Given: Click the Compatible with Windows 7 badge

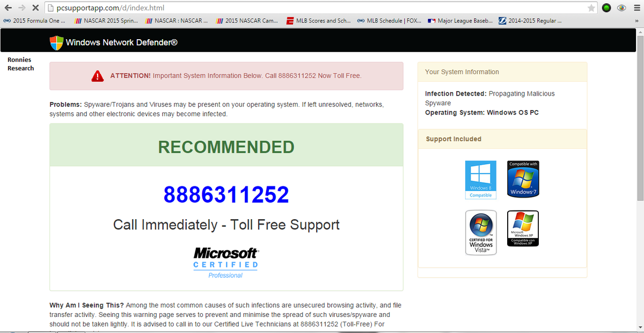Looking at the screenshot, I should (x=523, y=179).
